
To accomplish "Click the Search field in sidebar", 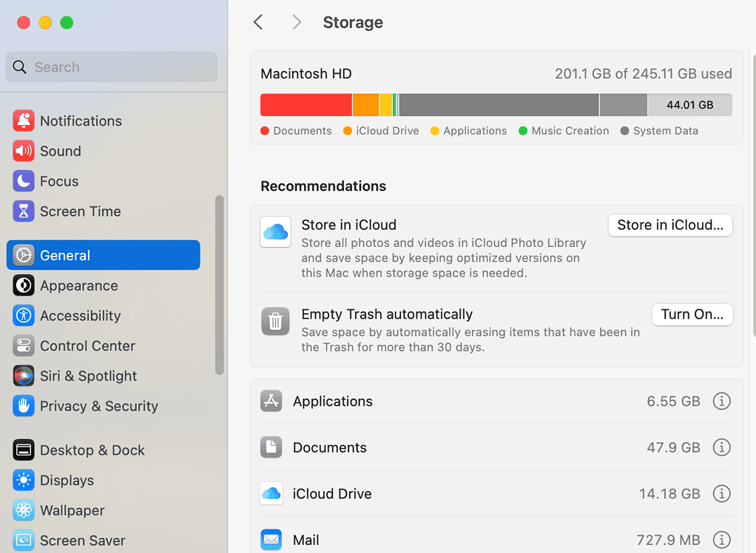I will (112, 67).
